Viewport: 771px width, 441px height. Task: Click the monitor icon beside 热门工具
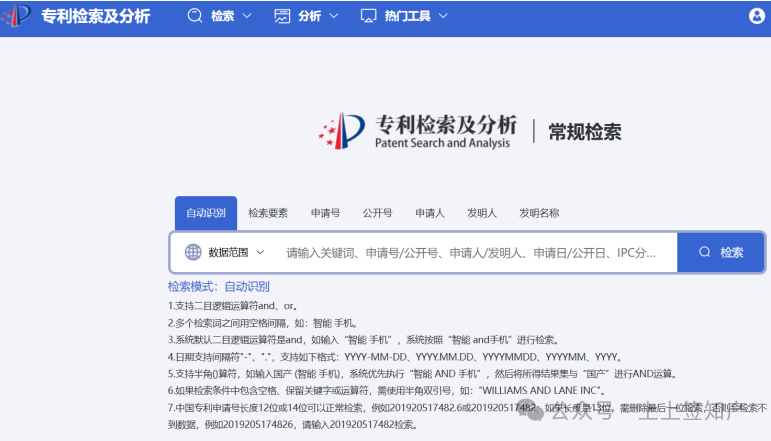[368, 16]
